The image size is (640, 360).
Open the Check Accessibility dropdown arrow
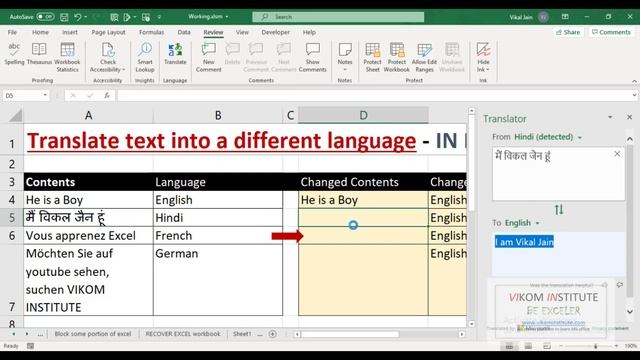(x=124, y=70)
